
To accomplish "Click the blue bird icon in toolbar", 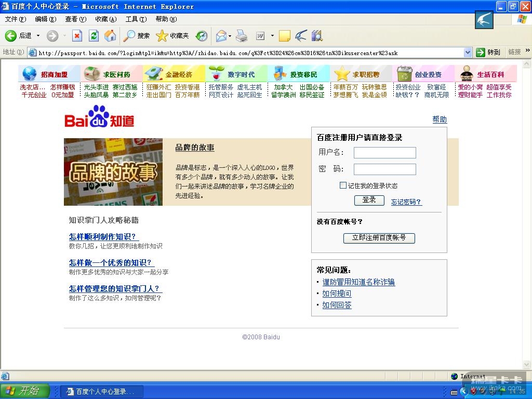I will (x=301, y=36).
